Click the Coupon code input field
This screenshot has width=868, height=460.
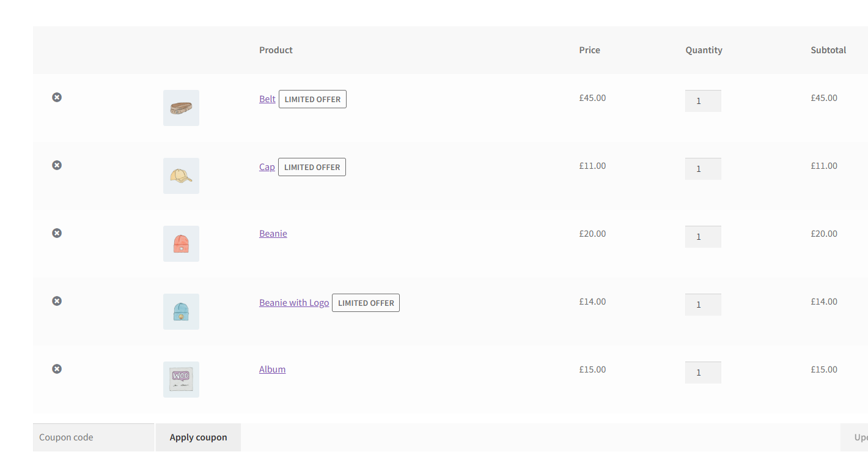(94, 437)
